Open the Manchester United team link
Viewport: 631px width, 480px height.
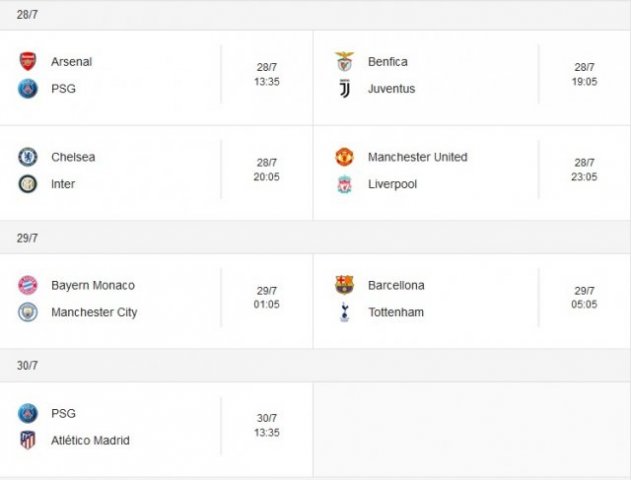pyautogui.click(x=418, y=157)
